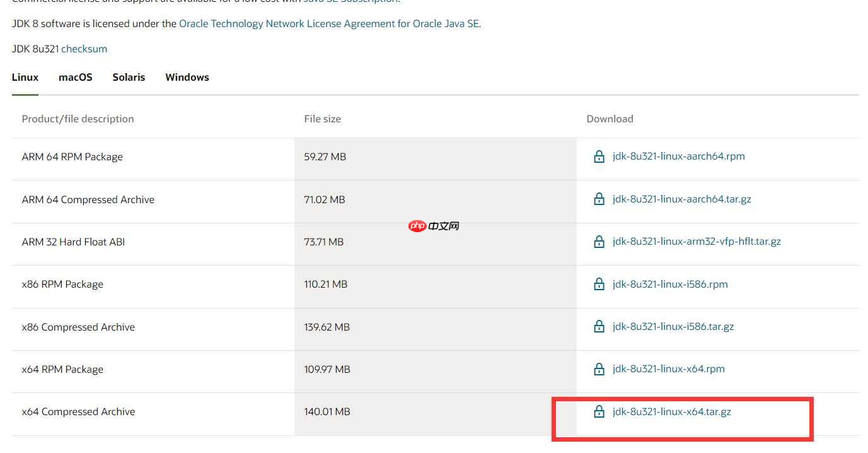This screenshot has height=453, width=868.
Task: Click lock icon beside jdk-8u321-linux-i586.rpm
Action: tap(599, 285)
